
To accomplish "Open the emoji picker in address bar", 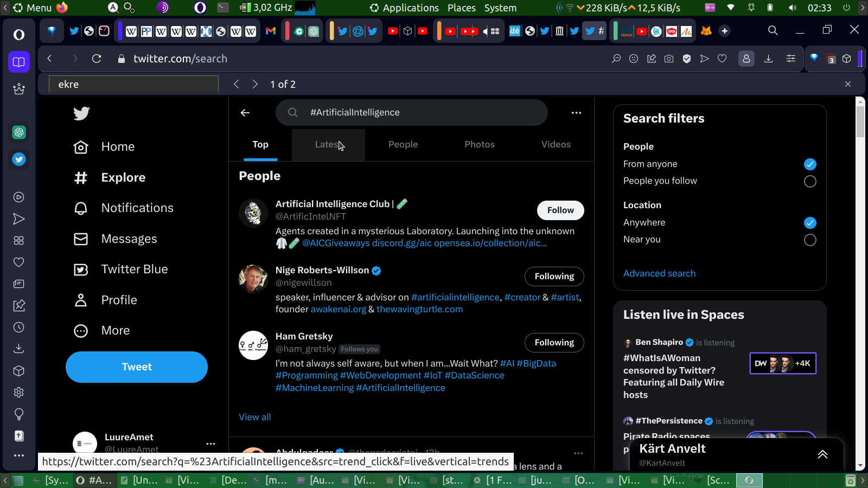I will point(634,59).
